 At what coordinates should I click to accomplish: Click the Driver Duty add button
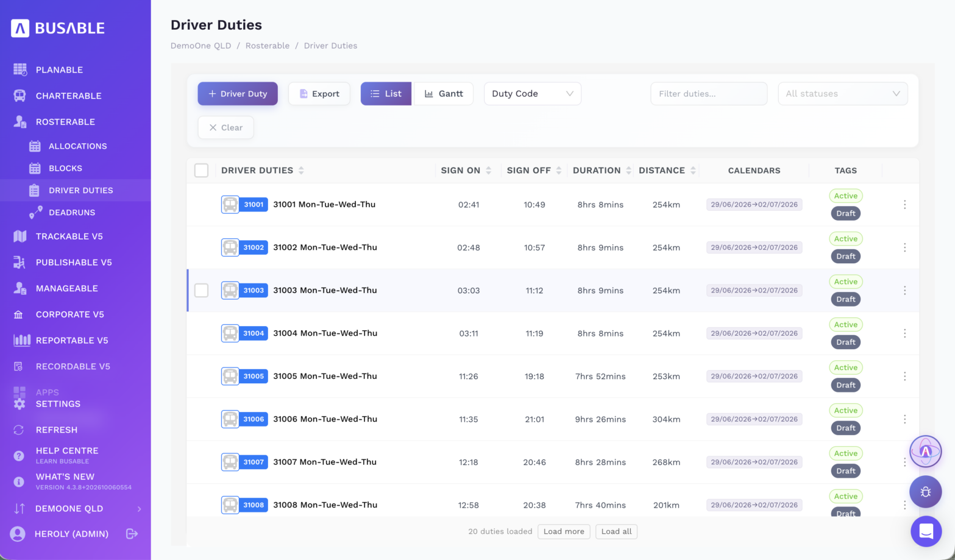pos(238,94)
